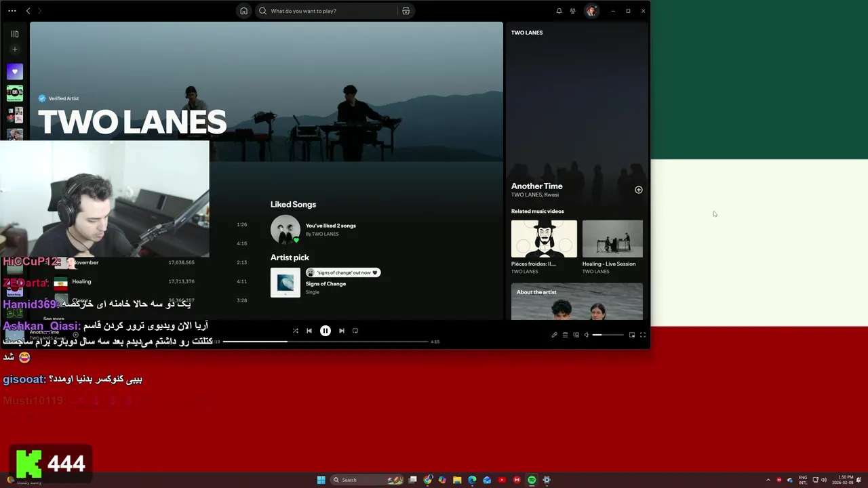Open the play queue
The height and width of the screenshot is (488, 868).
pyautogui.click(x=565, y=335)
